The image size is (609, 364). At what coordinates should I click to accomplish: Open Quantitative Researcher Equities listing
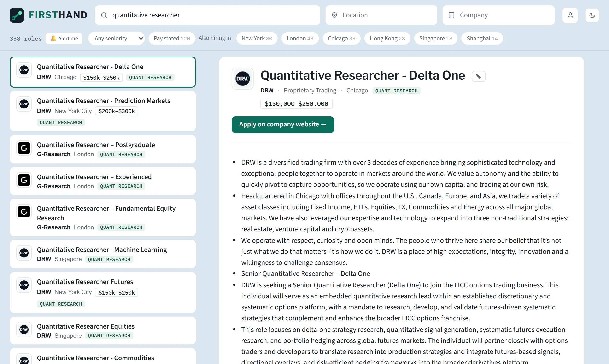point(103,330)
